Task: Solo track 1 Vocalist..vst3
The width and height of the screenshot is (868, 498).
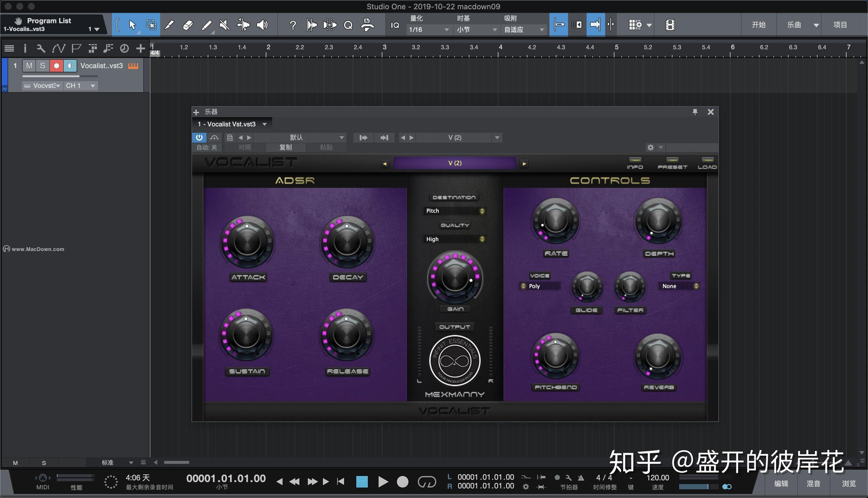Action: coord(42,66)
